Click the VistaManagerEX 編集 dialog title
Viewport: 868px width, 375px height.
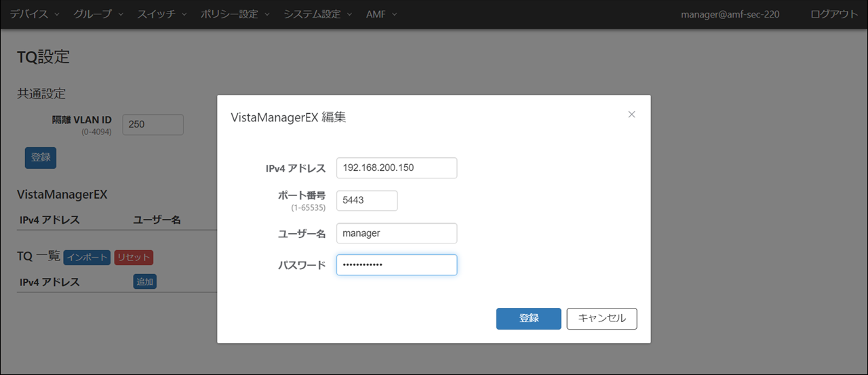coord(289,117)
